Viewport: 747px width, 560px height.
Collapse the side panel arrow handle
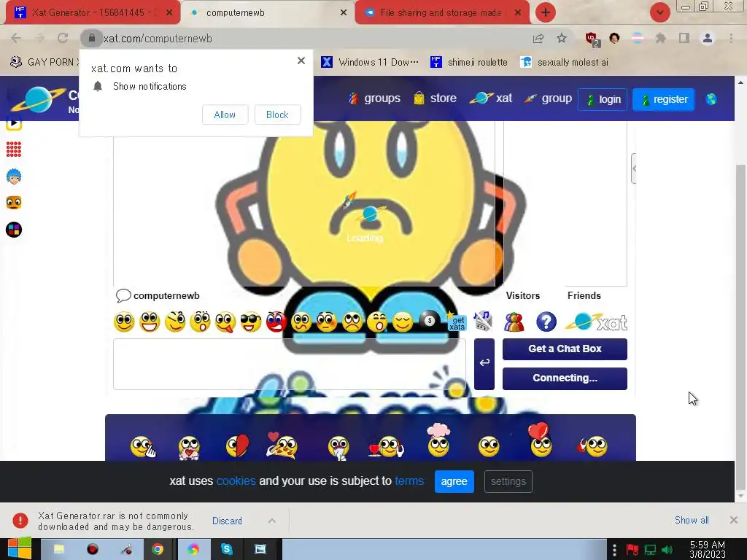click(x=634, y=168)
